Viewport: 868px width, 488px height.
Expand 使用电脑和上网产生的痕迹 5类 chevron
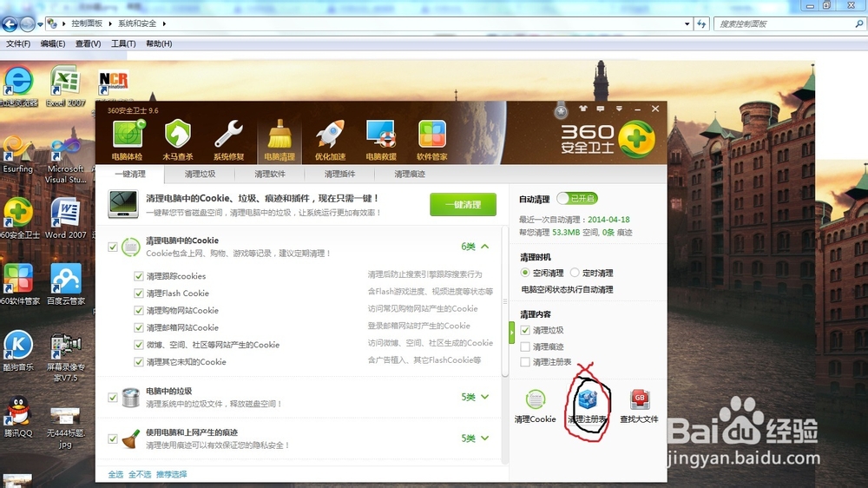[485, 439]
